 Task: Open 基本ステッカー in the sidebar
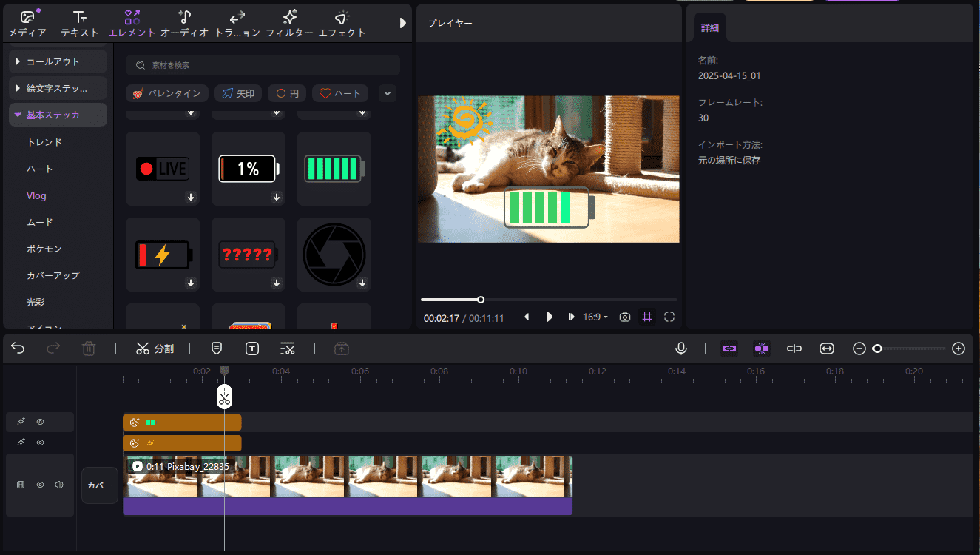pos(57,115)
